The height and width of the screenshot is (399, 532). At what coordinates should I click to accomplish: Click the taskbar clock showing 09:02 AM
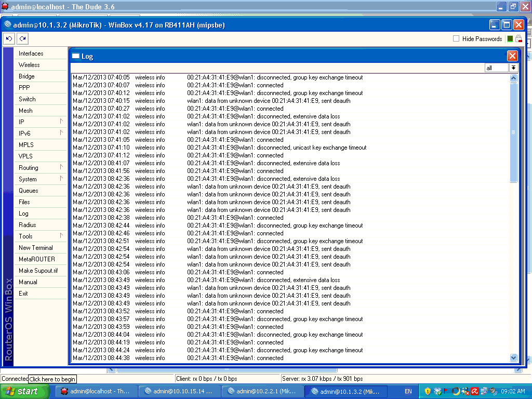coord(513,392)
